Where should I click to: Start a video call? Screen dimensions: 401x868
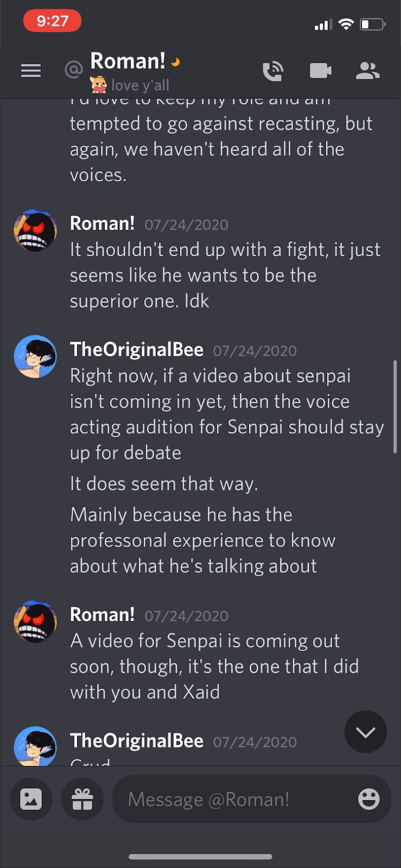pos(320,71)
